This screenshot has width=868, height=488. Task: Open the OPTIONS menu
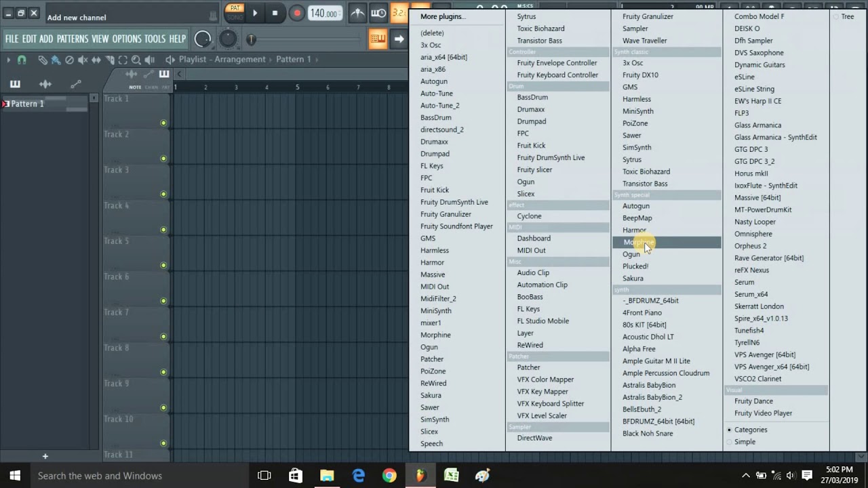[x=127, y=39]
